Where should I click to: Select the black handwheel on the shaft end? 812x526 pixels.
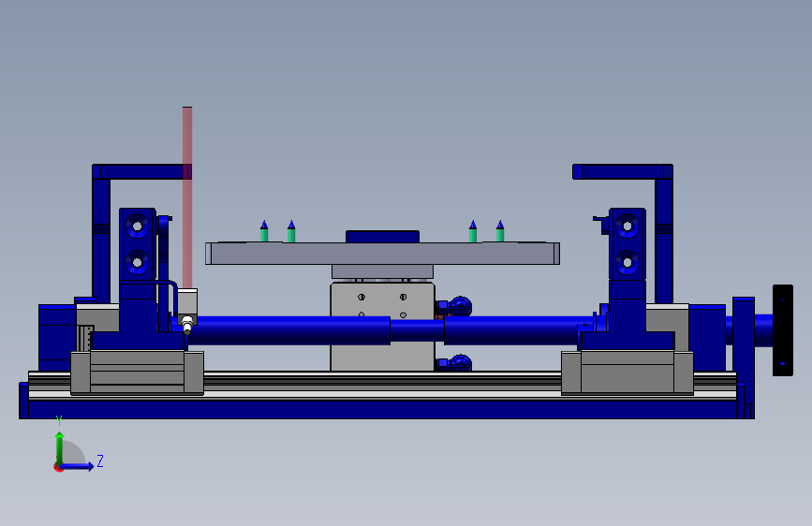click(782, 330)
